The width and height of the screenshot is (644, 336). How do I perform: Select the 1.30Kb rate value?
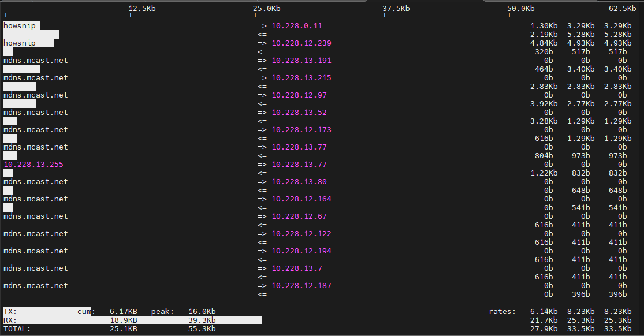click(x=544, y=26)
